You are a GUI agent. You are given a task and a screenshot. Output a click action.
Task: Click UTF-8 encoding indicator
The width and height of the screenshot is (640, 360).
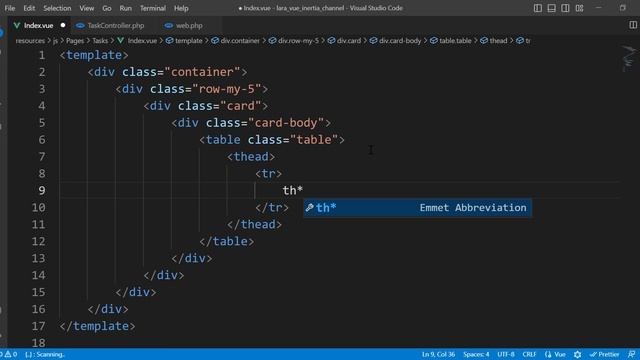point(506,354)
